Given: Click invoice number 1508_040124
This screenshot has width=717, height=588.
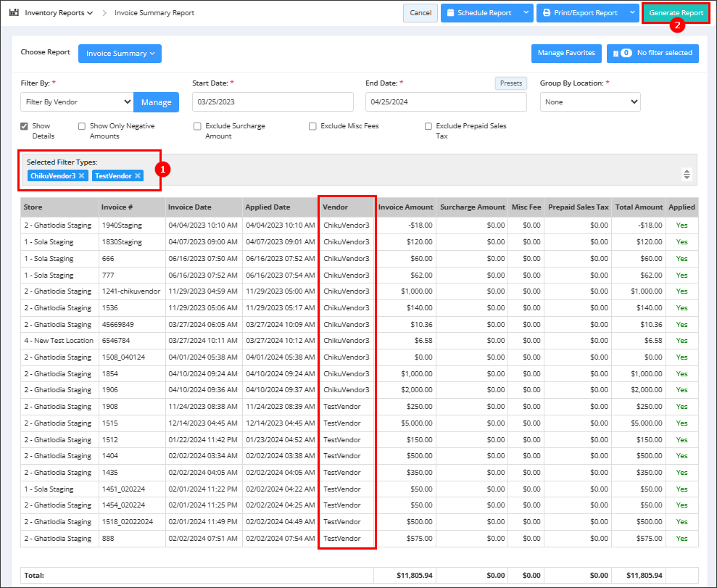Looking at the screenshot, I should pos(123,357).
